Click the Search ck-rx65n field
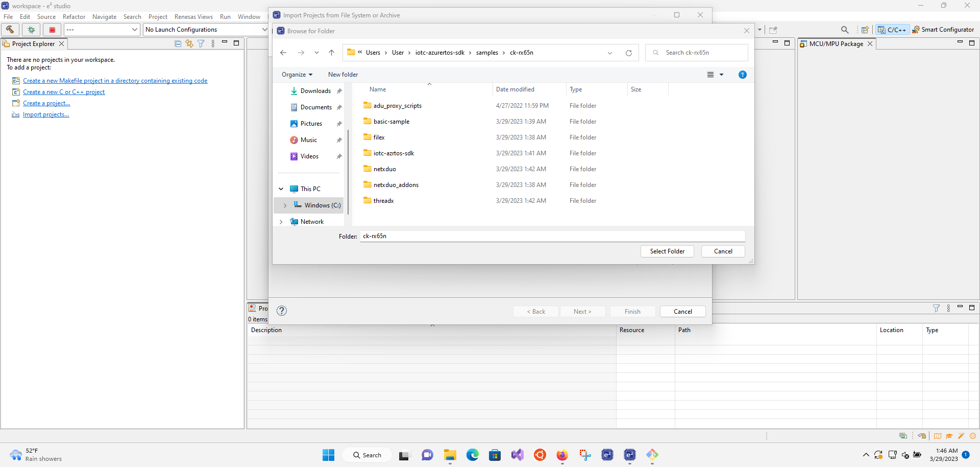The height and width of the screenshot is (467, 980). click(697, 53)
